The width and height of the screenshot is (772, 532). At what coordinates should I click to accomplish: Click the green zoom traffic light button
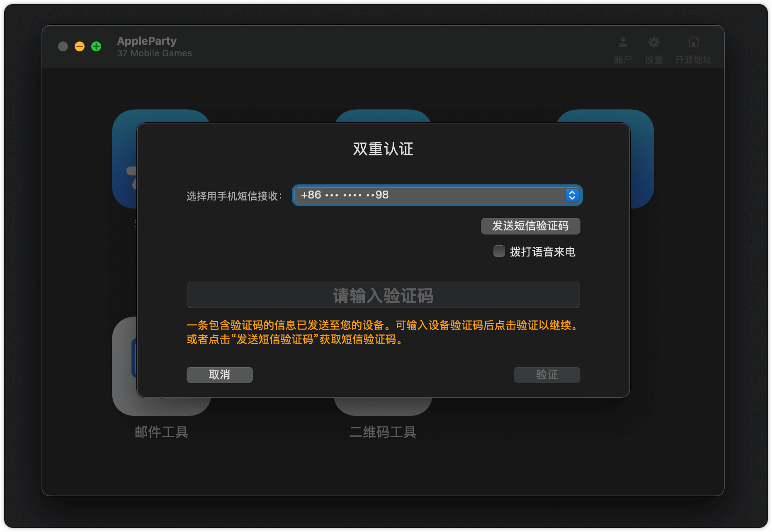click(96, 46)
